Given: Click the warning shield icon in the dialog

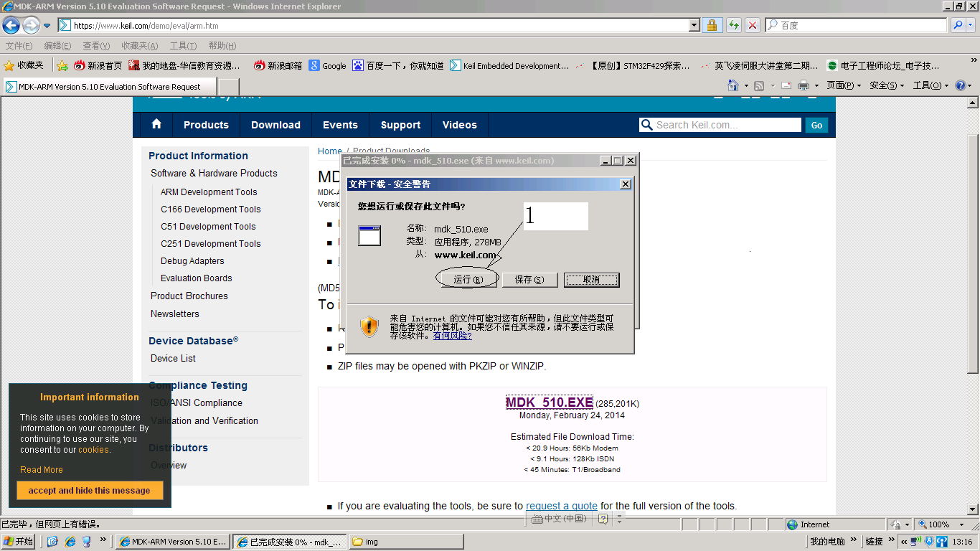Looking at the screenshot, I should coord(369,326).
